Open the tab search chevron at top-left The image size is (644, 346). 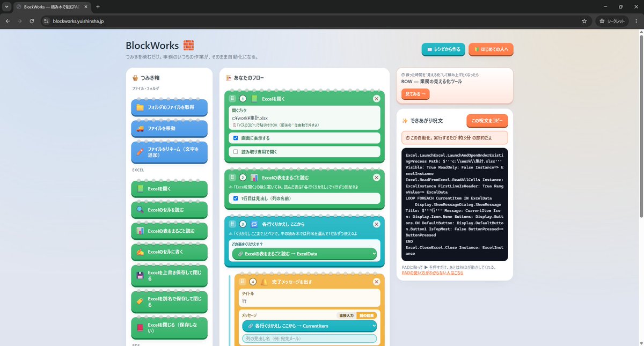6,6
